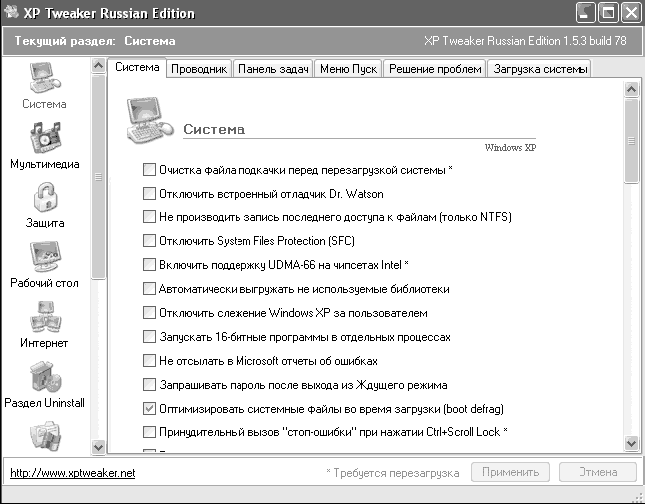Open the Загрузка системы tab
Viewport: 645px width, 504px height.
540,69
